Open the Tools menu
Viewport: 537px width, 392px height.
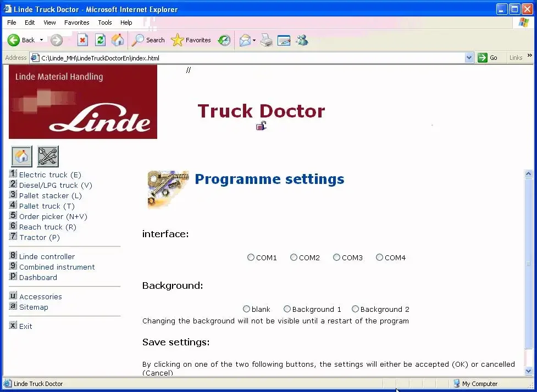pyautogui.click(x=104, y=23)
